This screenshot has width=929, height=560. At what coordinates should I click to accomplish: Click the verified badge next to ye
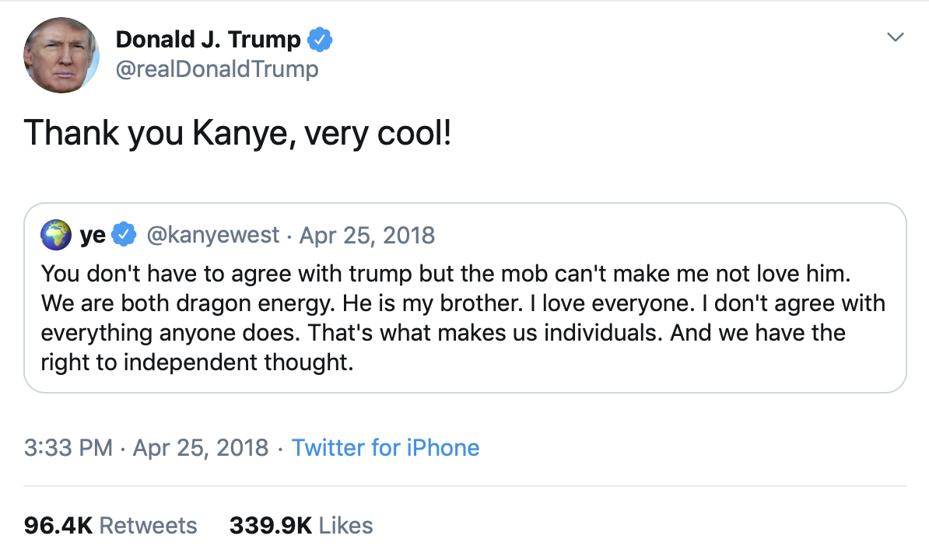click(124, 234)
